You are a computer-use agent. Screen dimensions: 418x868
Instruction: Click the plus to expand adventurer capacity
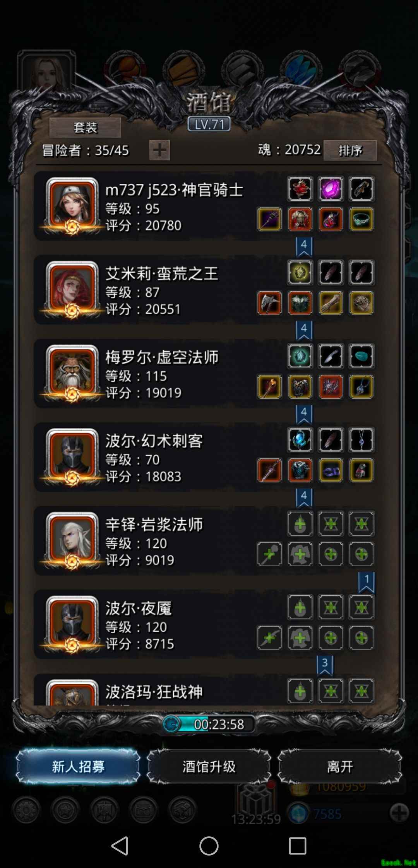click(x=159, y=150)
